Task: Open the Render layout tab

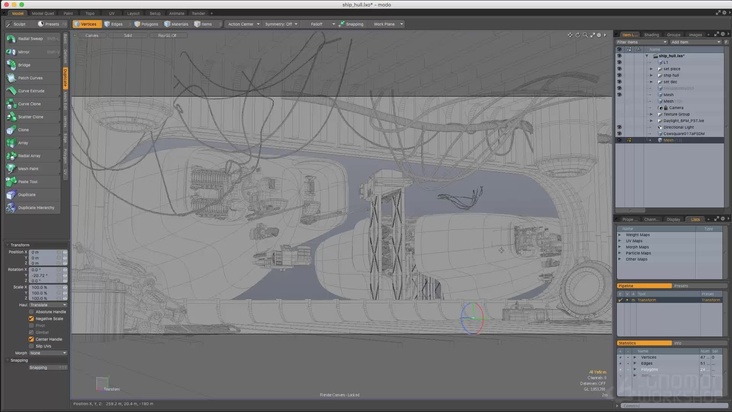Action: 197,14
